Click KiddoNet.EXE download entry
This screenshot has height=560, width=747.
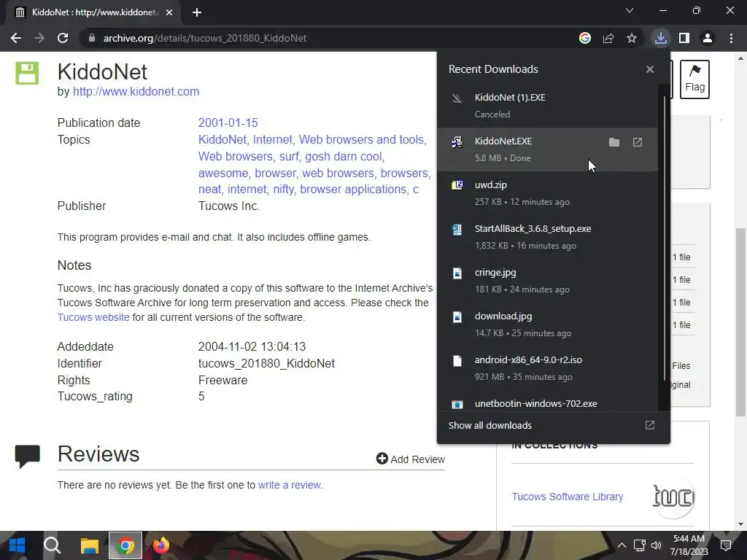pos(547,149)
